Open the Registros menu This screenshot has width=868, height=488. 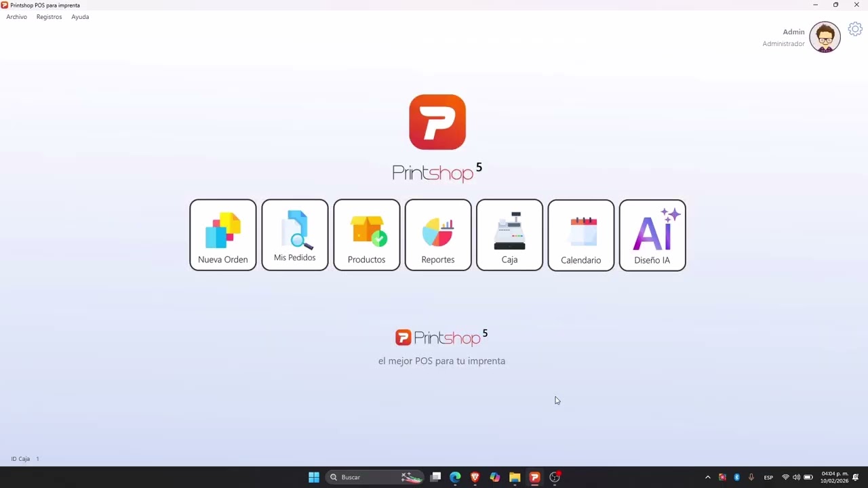coord(49,17)
